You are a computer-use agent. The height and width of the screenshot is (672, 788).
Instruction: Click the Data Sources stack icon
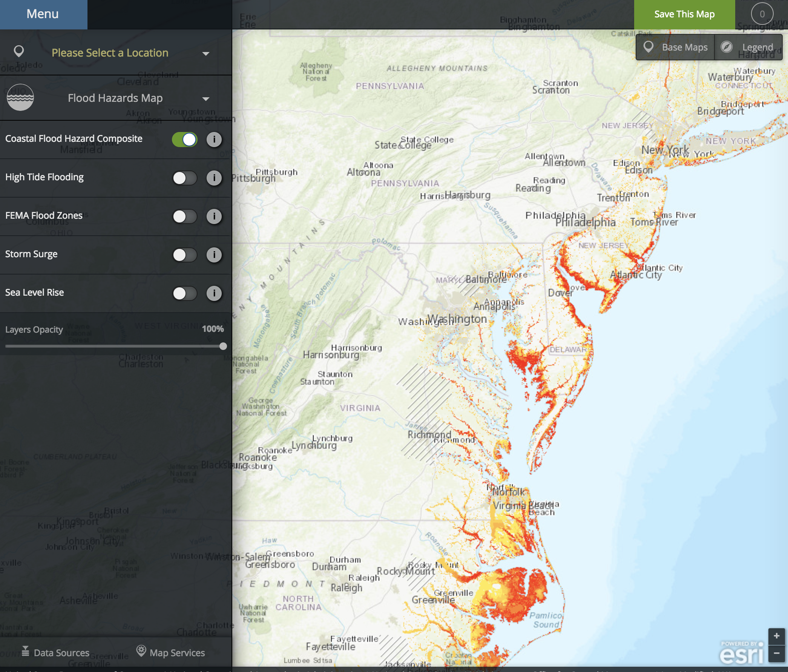[25, 651]
